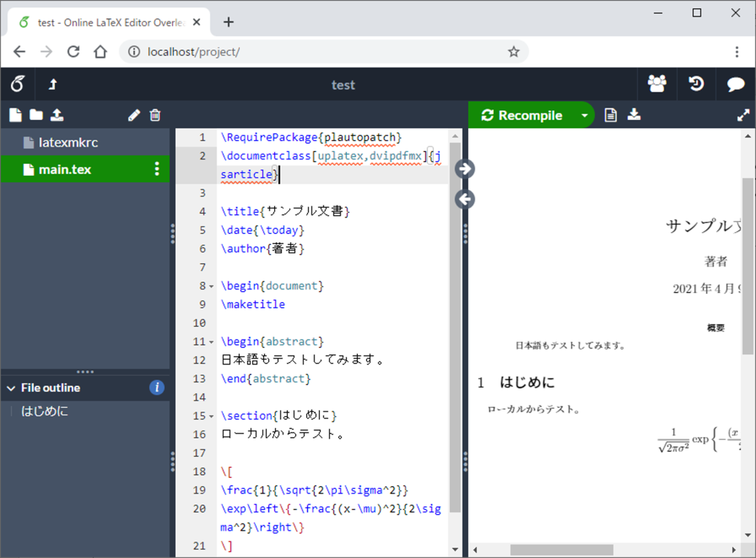This screenshot has height=558, width=756.
Task: Click PDF scrollbar up arrow
Action: click(748, 136)
